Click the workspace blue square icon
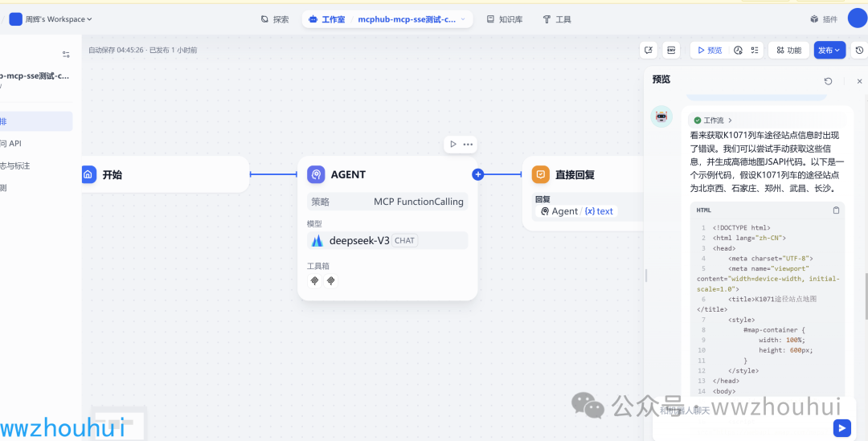The height and width of the screenshot is (441, 868). click(x=15, y=19)
